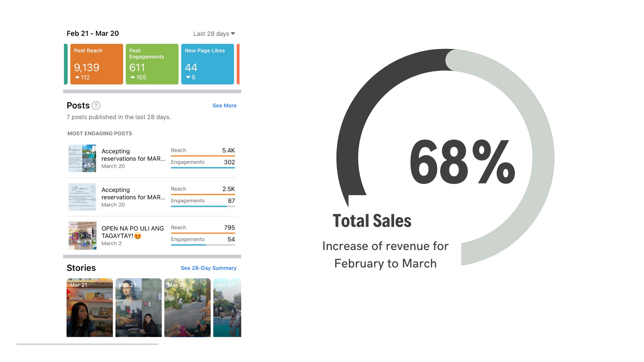The width and height of the screenshot is (644, 362).
Task: Click See More link for Posts
Action: tap(224, 106)
